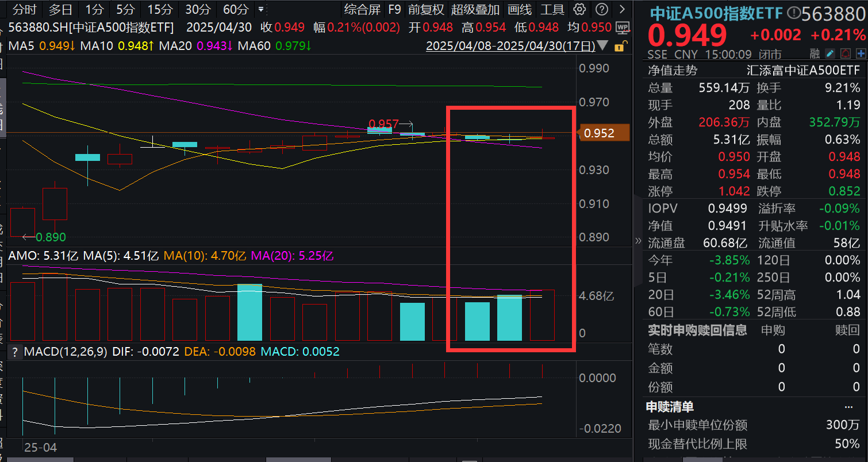
Task: Click the 融 margin trading icon
Action: pyautogui.click(x=815, y=52)
